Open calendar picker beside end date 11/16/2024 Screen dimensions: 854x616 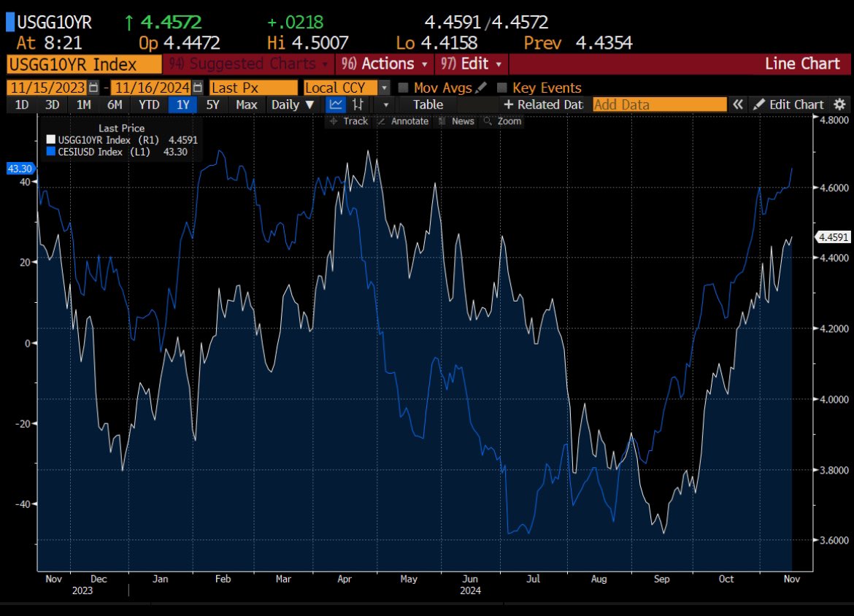coord(198,88)
